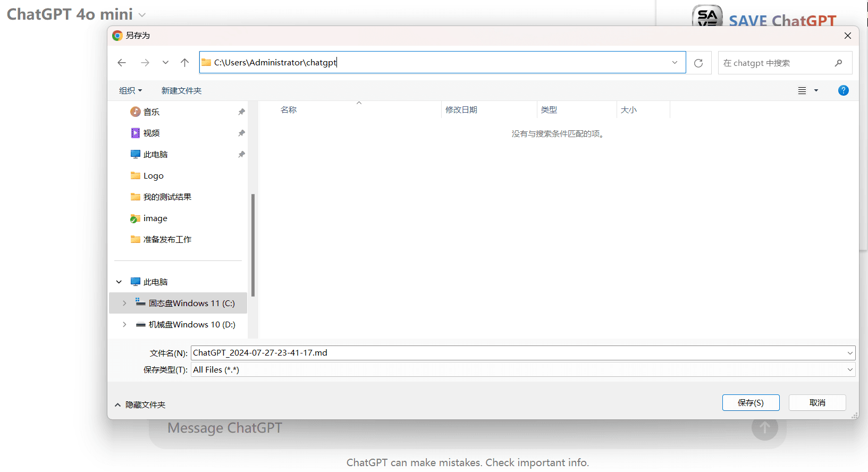Click the send message arrow button

765,427
